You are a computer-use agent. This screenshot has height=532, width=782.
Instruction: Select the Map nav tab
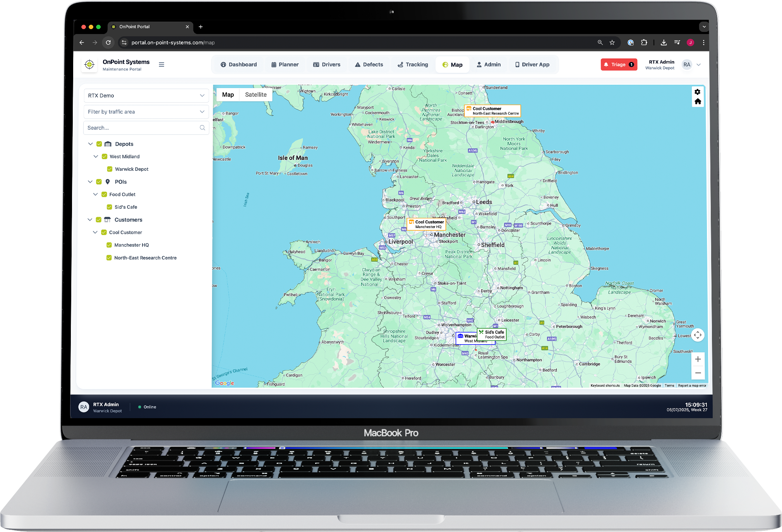453,65
